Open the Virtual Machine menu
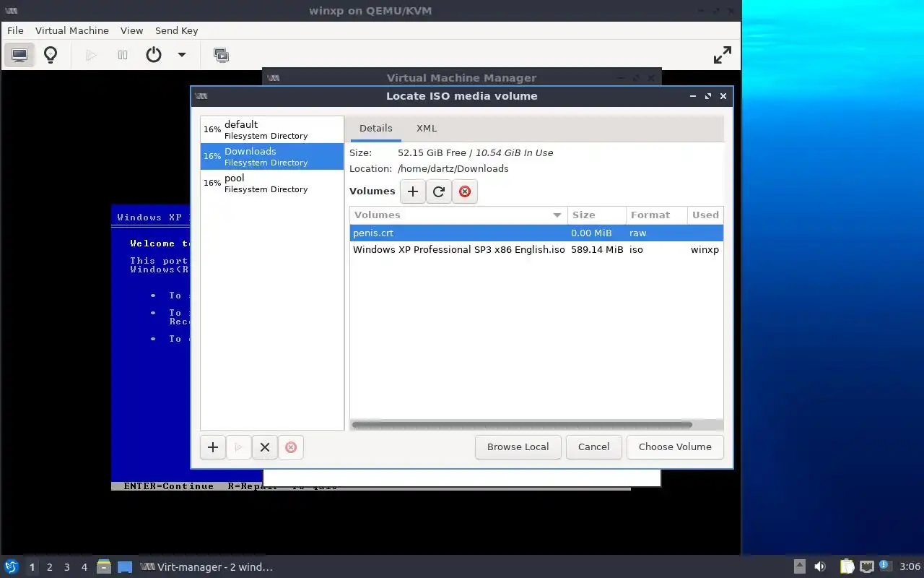The image size is (924, 578). (x=72, y=30)
